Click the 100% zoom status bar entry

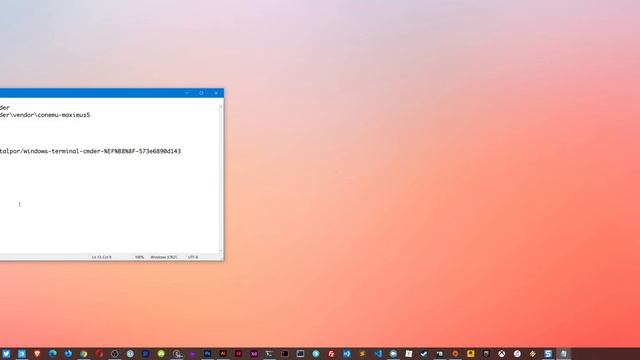(x=140, y=257)
